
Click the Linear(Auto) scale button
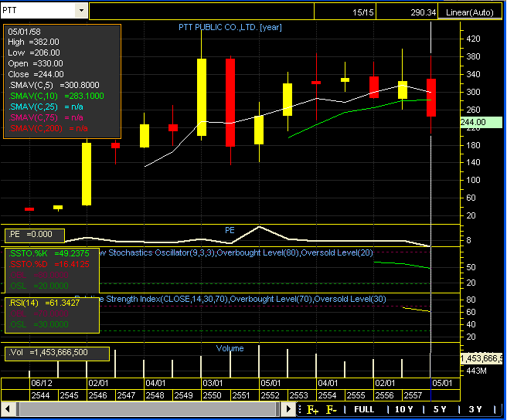tap(469, 12)
